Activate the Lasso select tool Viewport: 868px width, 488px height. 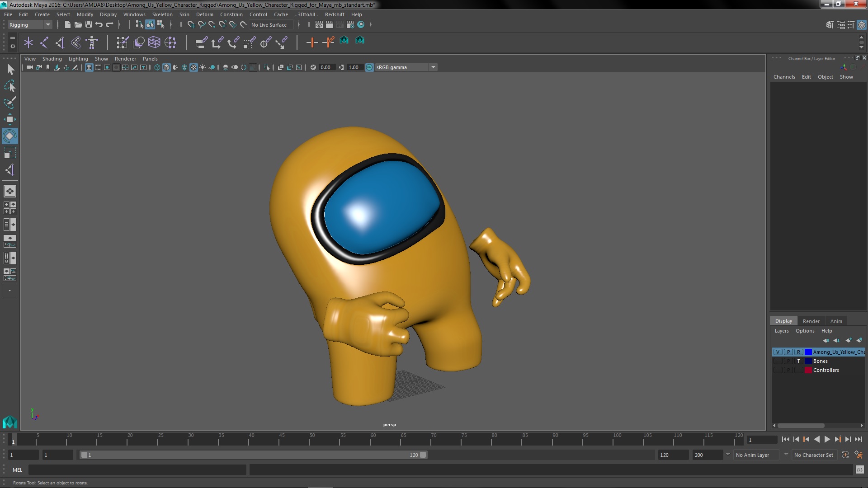pos(10,86)
